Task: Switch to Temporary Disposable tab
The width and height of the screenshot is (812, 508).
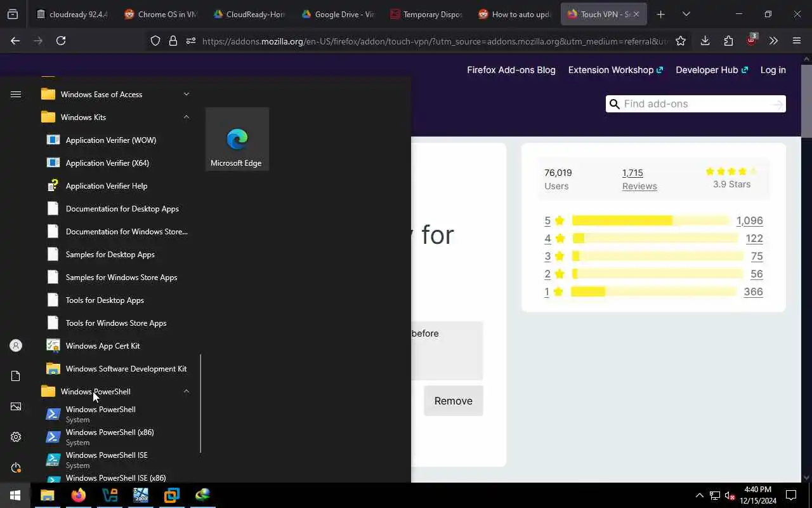Action: click(x=427, y=14)
